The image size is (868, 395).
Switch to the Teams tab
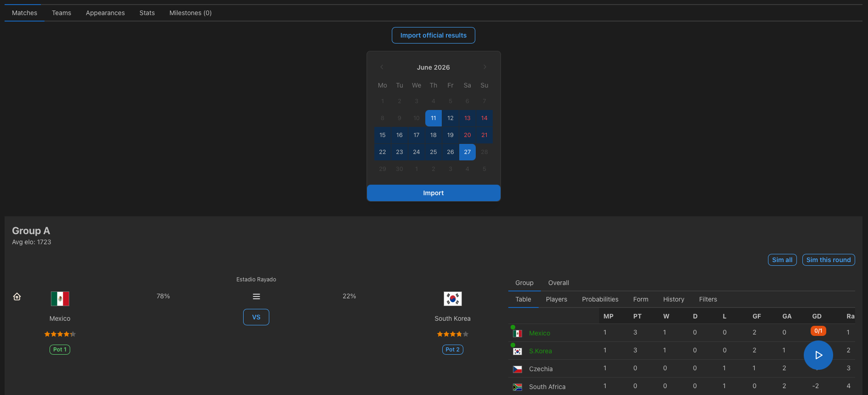click(x=61, y=13)
